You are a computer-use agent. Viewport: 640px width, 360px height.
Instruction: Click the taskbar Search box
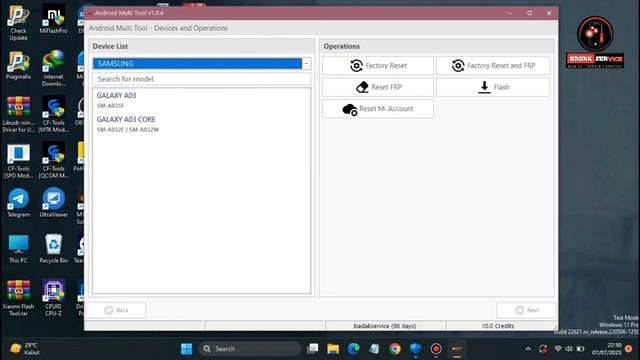coord(249,349)
